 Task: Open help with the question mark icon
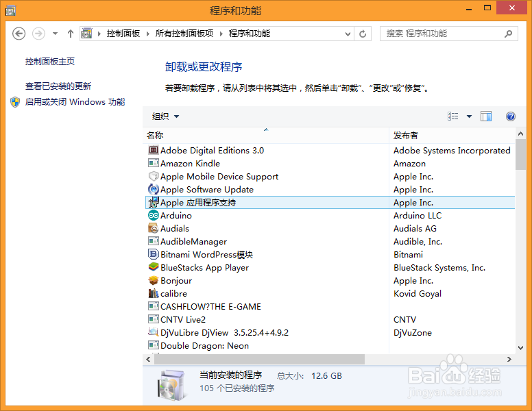510,116
